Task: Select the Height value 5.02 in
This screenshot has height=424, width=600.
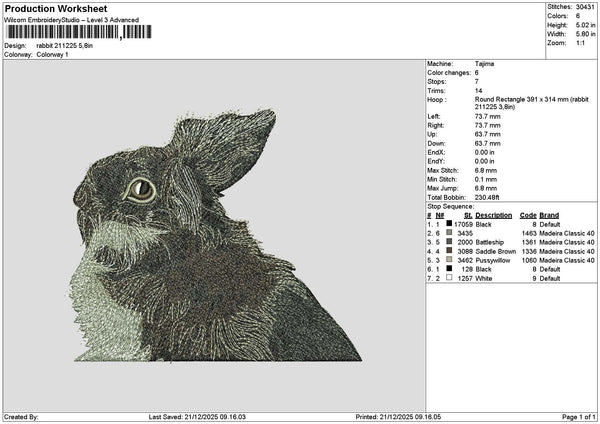Action: pyautogui.click(x=585, y=25)
